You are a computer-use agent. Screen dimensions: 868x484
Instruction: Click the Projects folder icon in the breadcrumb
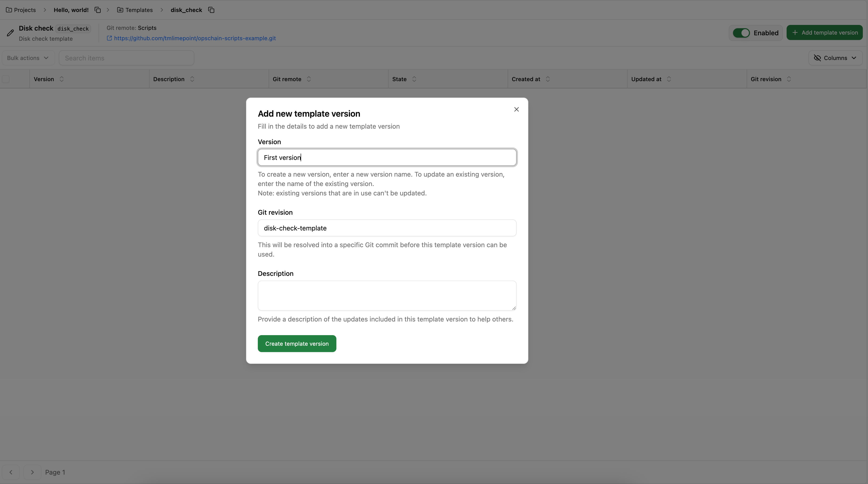point(9,10)
